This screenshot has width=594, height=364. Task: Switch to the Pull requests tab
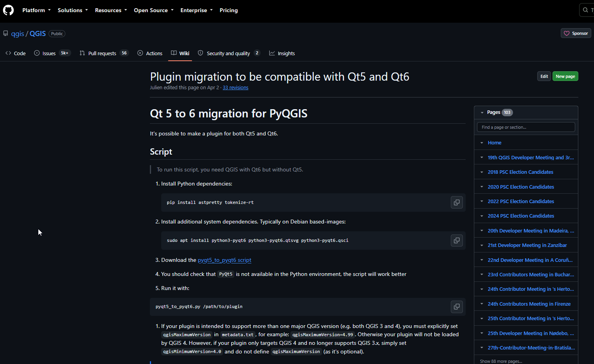104,53
